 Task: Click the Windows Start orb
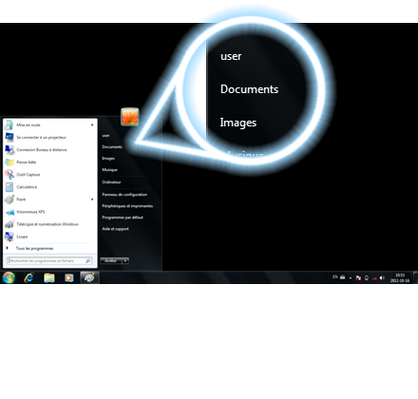point(9,277)
